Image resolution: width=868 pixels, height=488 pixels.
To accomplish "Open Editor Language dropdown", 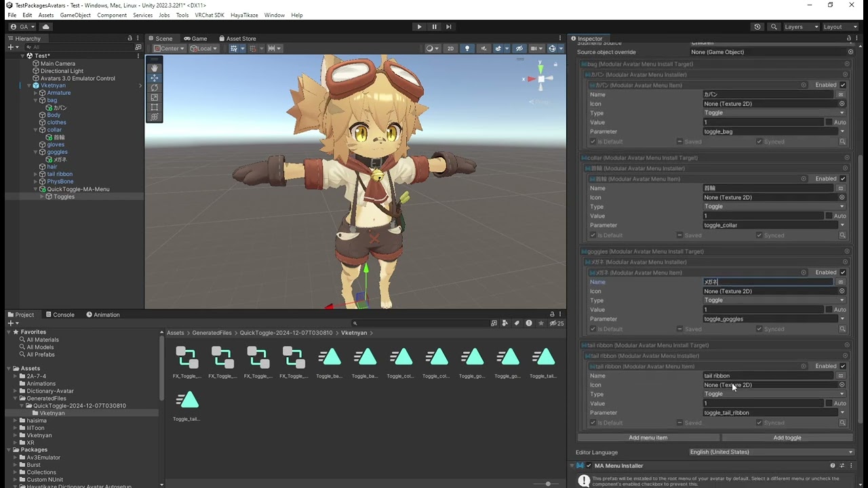I will pos(771,452).
